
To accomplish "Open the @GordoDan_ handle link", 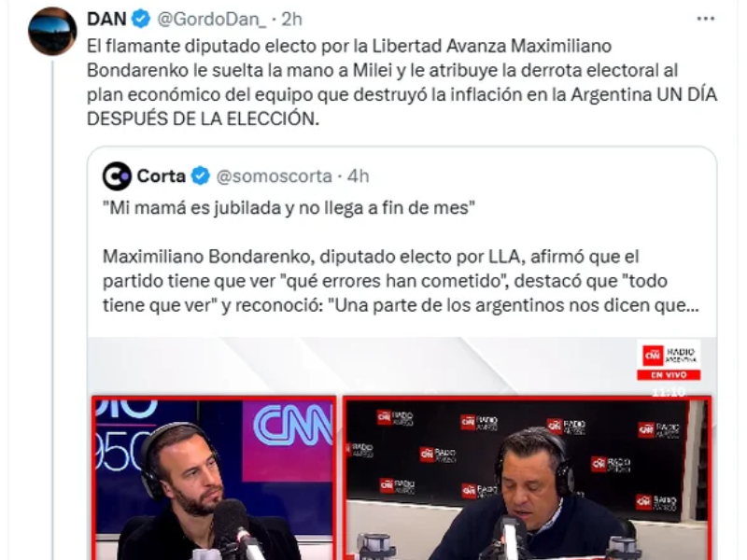I will pos(212,19).
